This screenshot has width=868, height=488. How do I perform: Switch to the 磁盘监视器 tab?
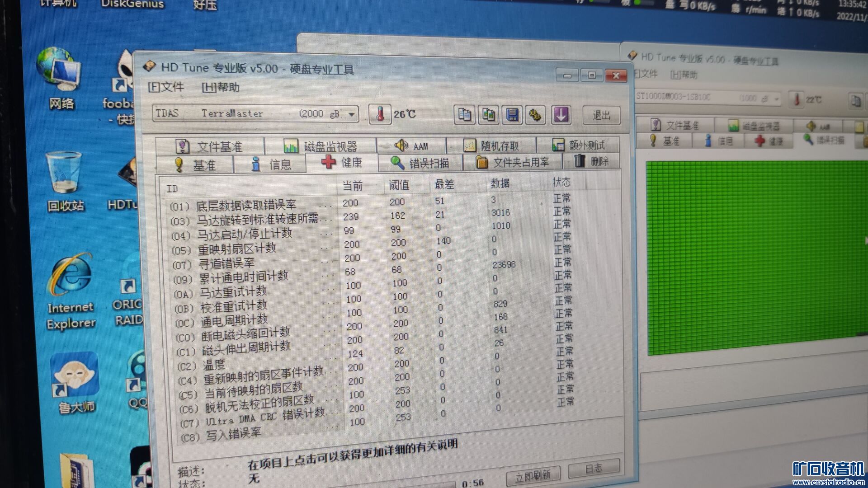click(x=321, y=146)
